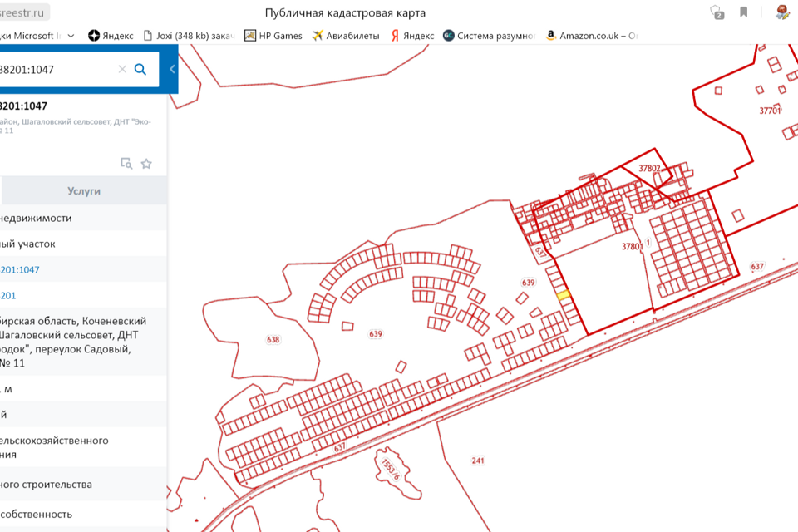
Task: Open the cadastral number link ending 201:1047
Action: pyautogui.click(x=20, y=270)
